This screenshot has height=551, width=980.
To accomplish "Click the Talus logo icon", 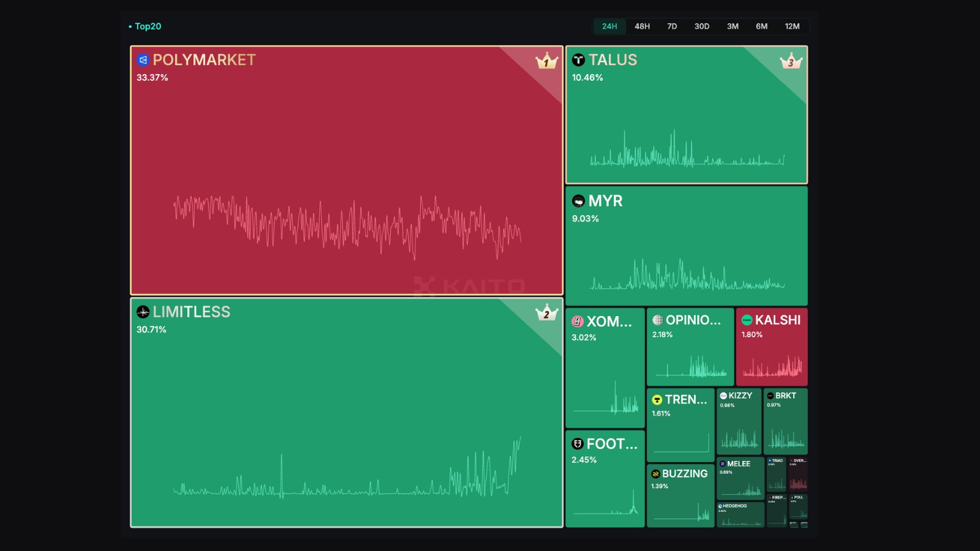I will coord(578,60).
